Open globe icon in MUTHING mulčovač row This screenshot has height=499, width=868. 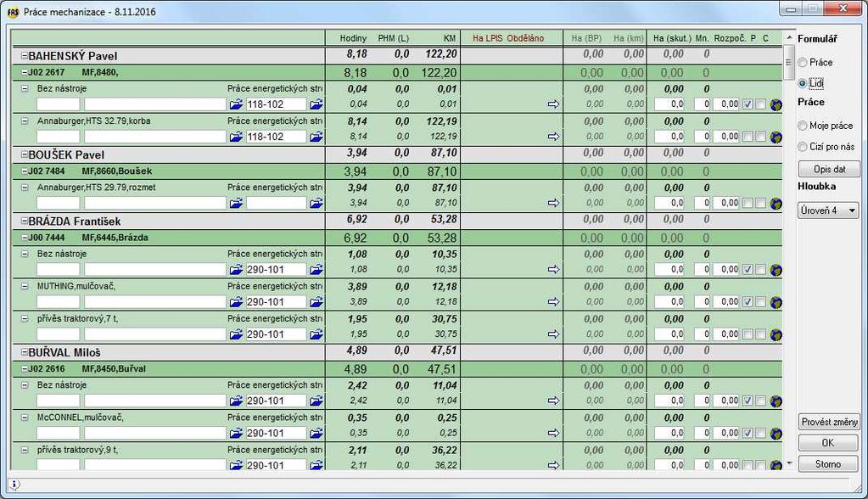776,302
